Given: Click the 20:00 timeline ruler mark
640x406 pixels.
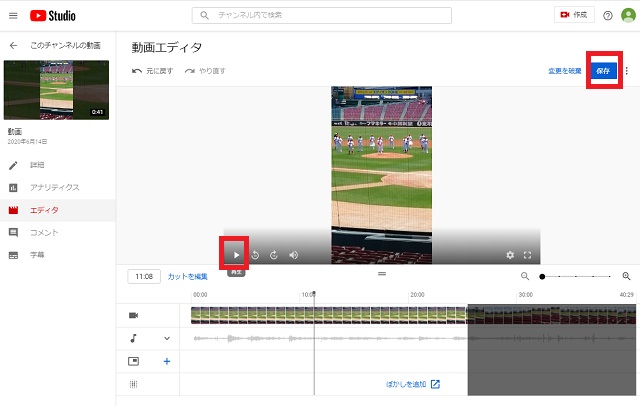Looking at the screenshot, I should [x=417, y=295].
